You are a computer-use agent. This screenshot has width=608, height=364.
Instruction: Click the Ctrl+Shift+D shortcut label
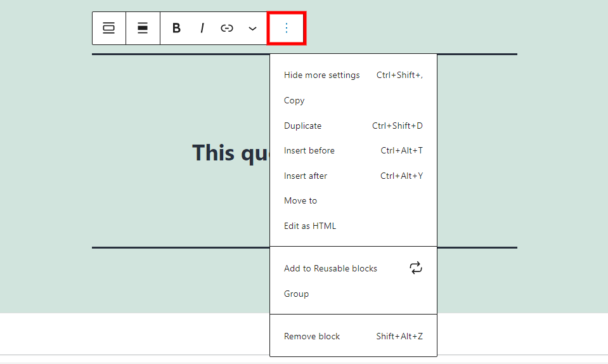coord(398,126)
